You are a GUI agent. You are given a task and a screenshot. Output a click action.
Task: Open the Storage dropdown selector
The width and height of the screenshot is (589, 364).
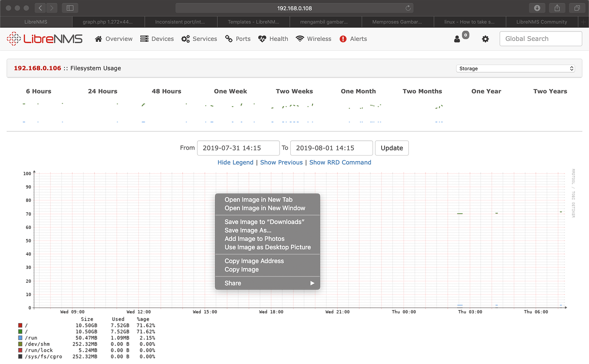tap(515, 68)
